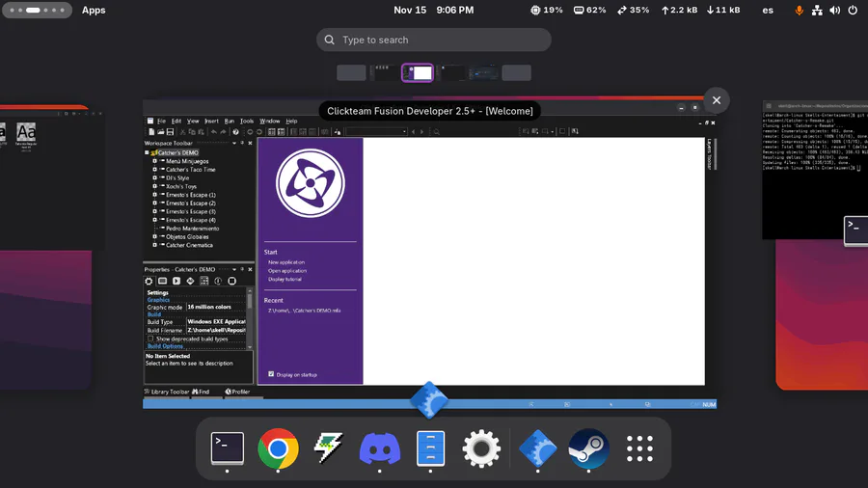Screen dimensions: 868x488
Task: Open the Runtime options play icon in Properties
Action: [176, 281]
